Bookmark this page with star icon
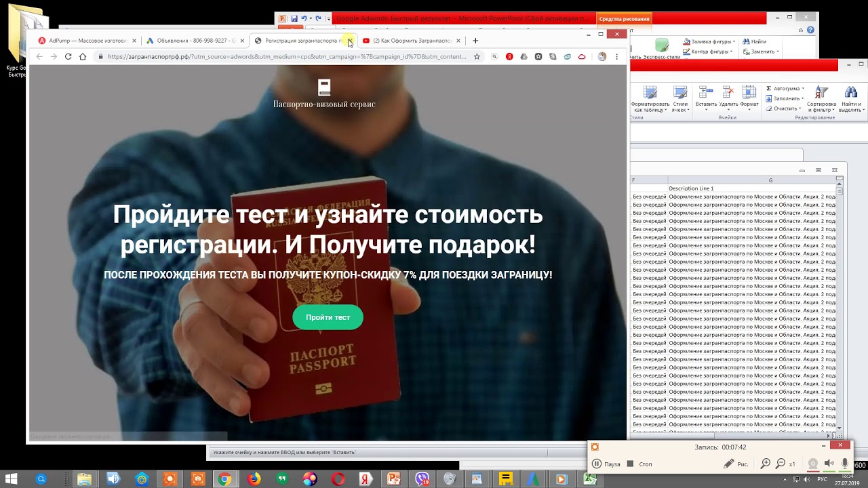 click(x=477, y=57)
